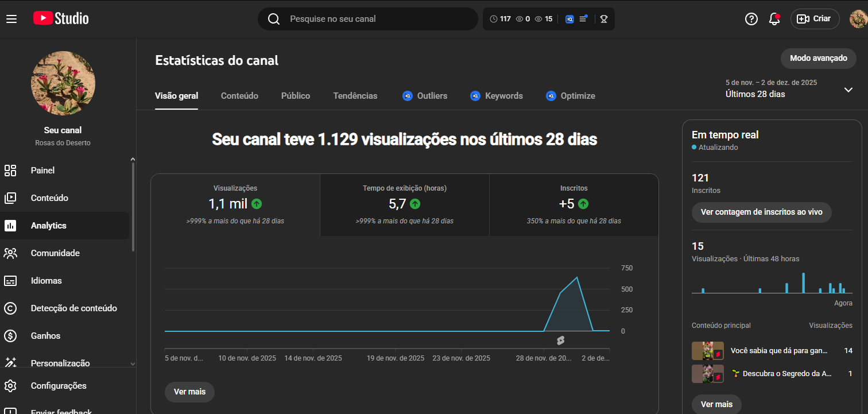Click the Configurações gear icon
868x414 pixels.
click(x=10, y=386)
